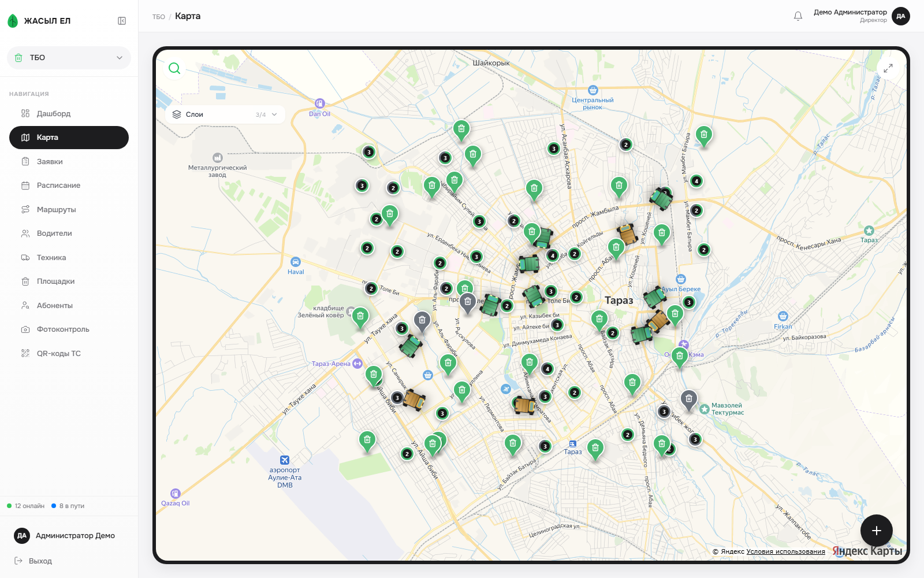Viewport: 924px width, 578px height.
Task: Open QR-коды ТС section
Action: pos(69,354)
